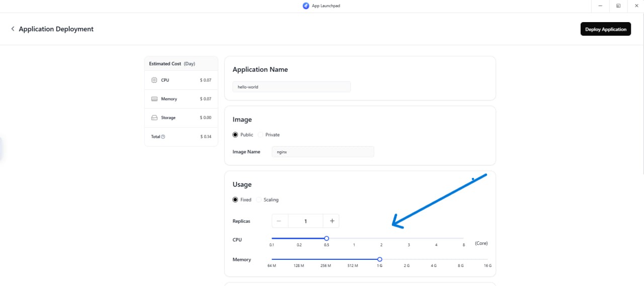This screenshot has height=286, width=644.
Task: Click the Usage section heading
Action: pos(242,184)
